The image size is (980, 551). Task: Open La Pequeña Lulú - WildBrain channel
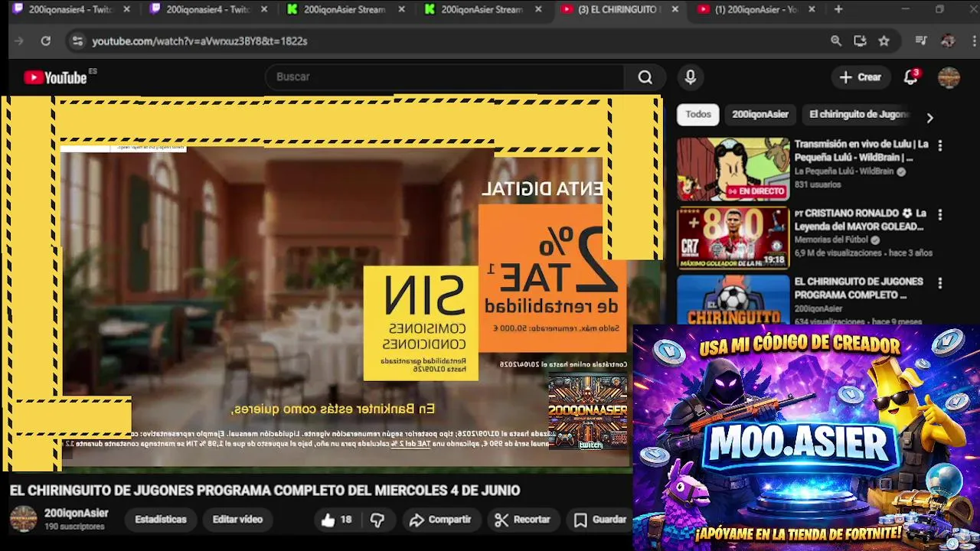click(x=844, y=171)
